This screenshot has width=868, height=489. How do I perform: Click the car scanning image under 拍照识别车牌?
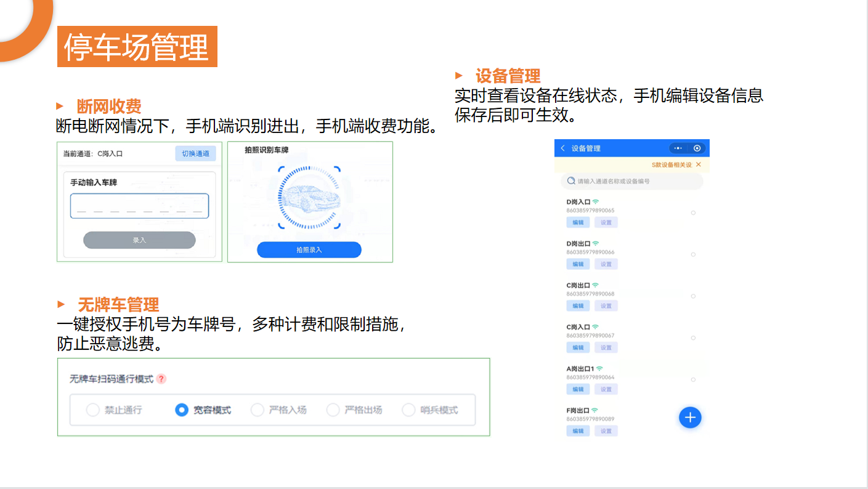(x=309, y=197)
